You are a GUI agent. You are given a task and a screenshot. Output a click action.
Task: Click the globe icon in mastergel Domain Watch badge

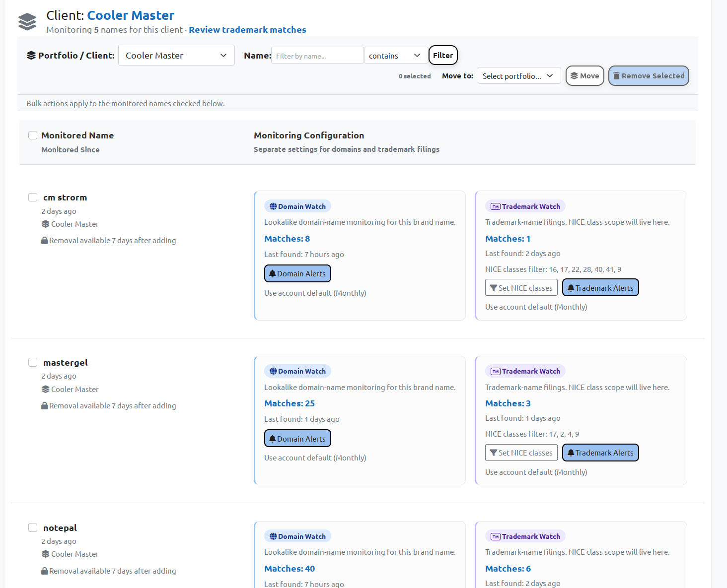pyautogui.click(x=273, y=371)
